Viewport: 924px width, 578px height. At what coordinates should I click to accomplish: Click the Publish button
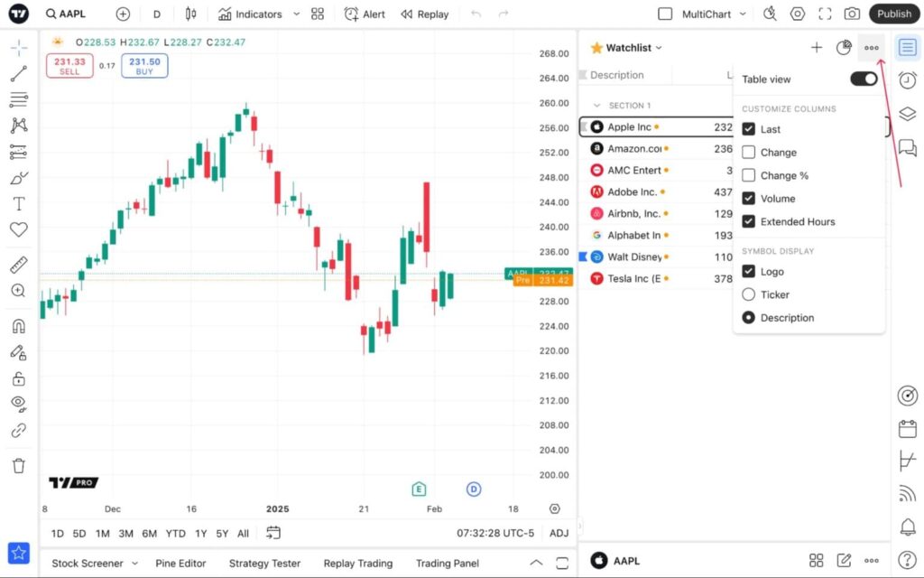pyautogui.click(x=893, y=14)
